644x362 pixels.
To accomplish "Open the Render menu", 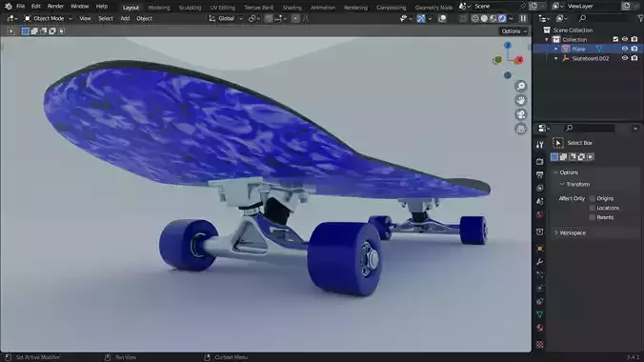I will 55,7.
